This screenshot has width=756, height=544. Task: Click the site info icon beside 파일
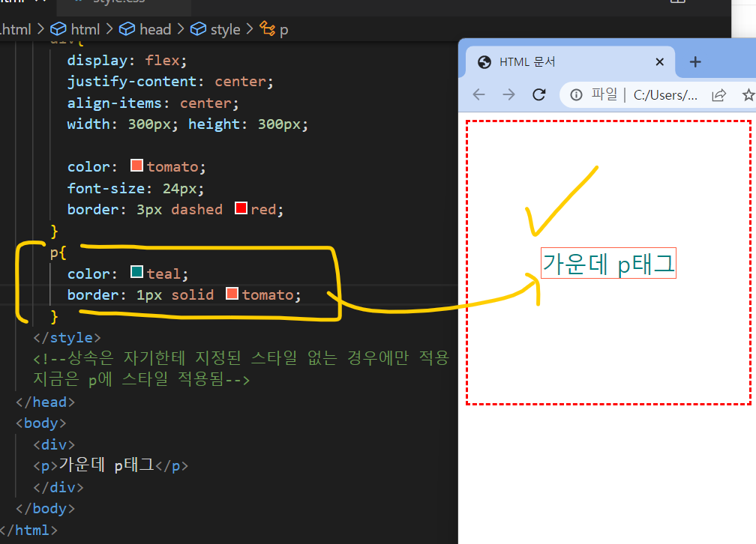[576, 95]
